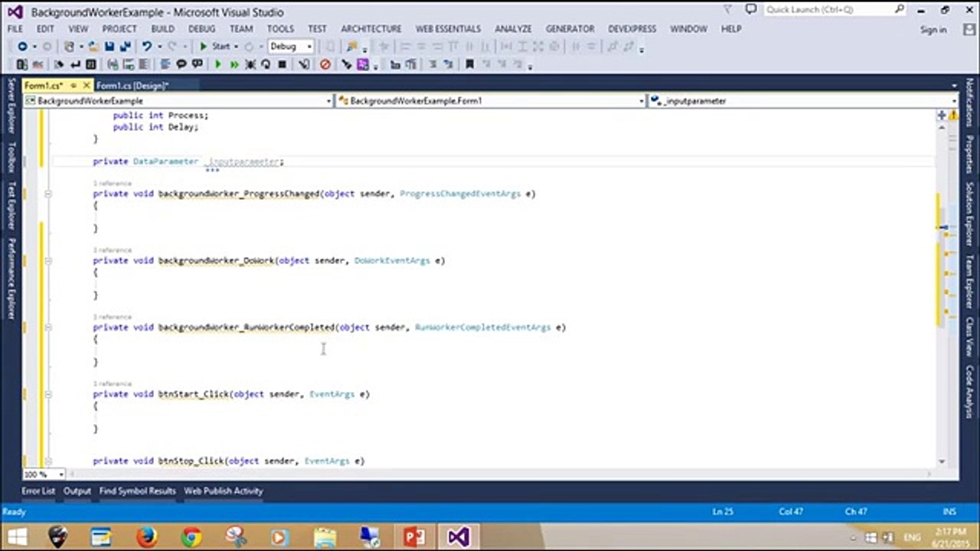Click the Sign in link
Viewport: 980px width, 551px height.
point(933,30)
